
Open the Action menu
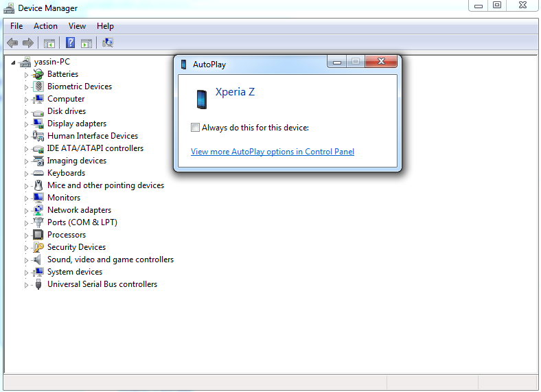click(45, 26)
